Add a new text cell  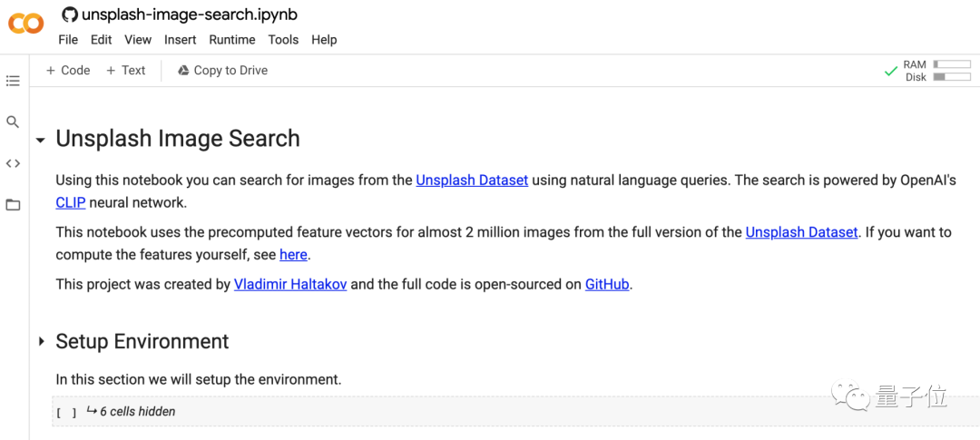point(125,71)
